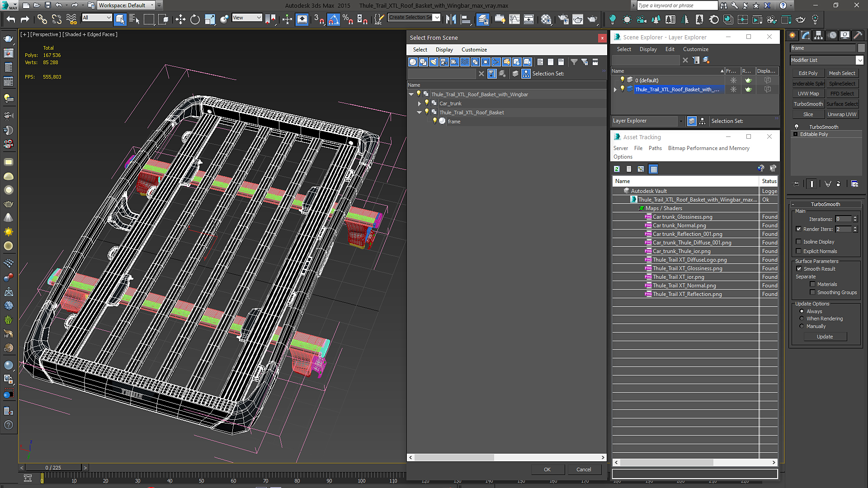This screenshot has height=488, width=868.
Task: Open the Workspace Default dropdown
Action: [126, 5]
